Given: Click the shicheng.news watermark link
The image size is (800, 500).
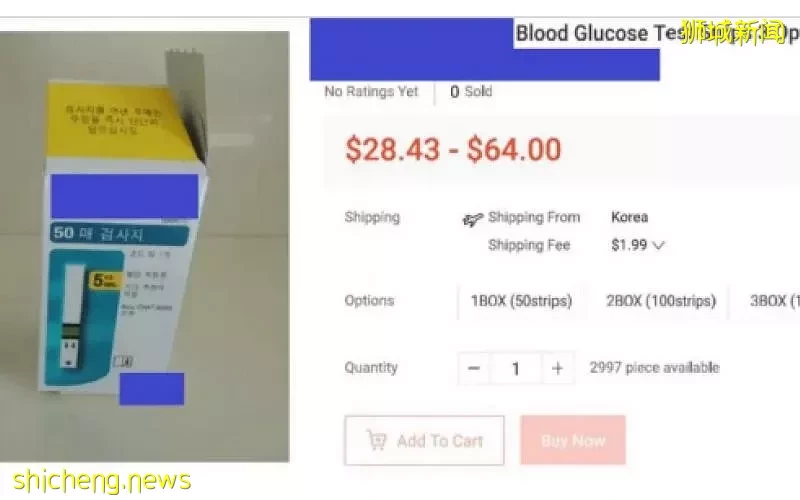Looking at the screenshot, I should [x=102, y=481].
